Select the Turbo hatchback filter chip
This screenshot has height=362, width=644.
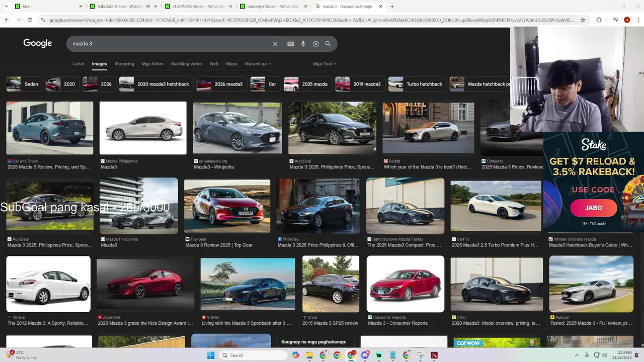[417, 84]
